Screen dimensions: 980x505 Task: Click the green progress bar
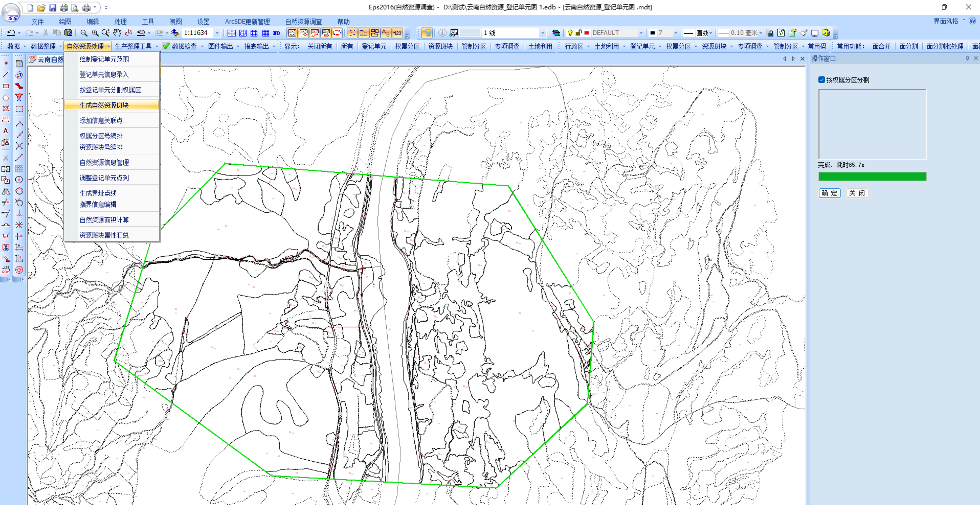point(872,177)
